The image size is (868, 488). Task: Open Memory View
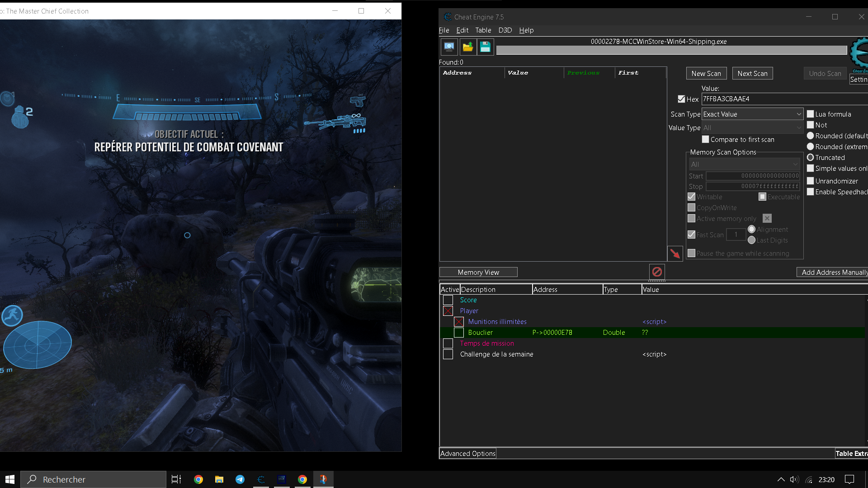click(x=478, y=272)
